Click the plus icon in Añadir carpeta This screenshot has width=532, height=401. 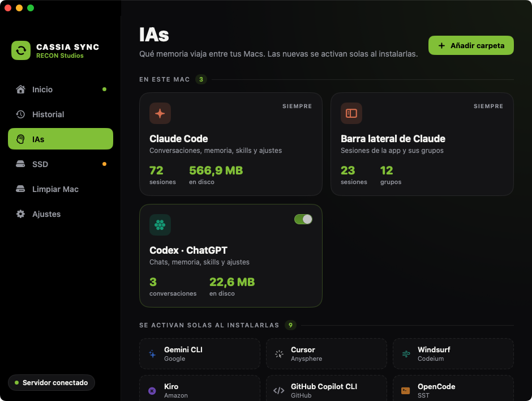click(441, 45)
